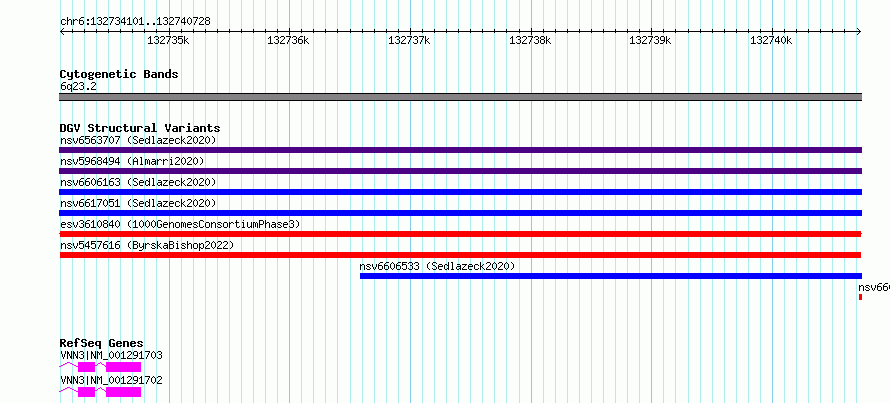Click the blue bar of nsv6606163

pyautogui.click(x=461, y=192)
